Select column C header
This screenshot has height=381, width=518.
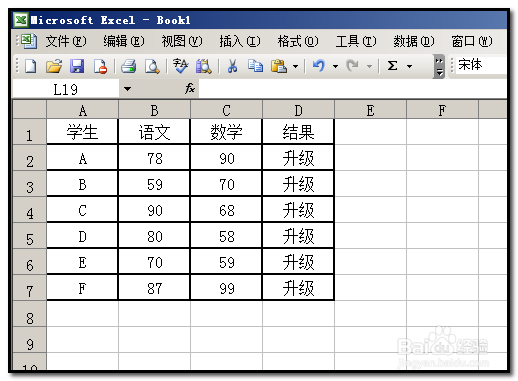point(226,110)
